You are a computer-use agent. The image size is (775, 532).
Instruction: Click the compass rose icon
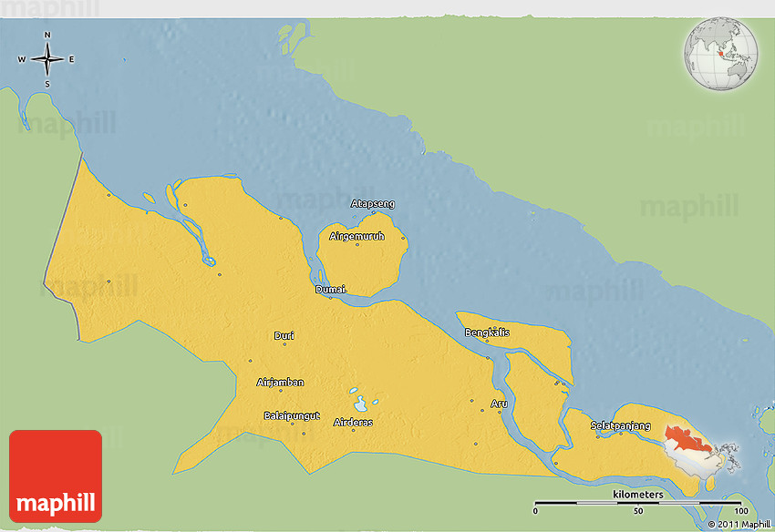tap(47, 60)
